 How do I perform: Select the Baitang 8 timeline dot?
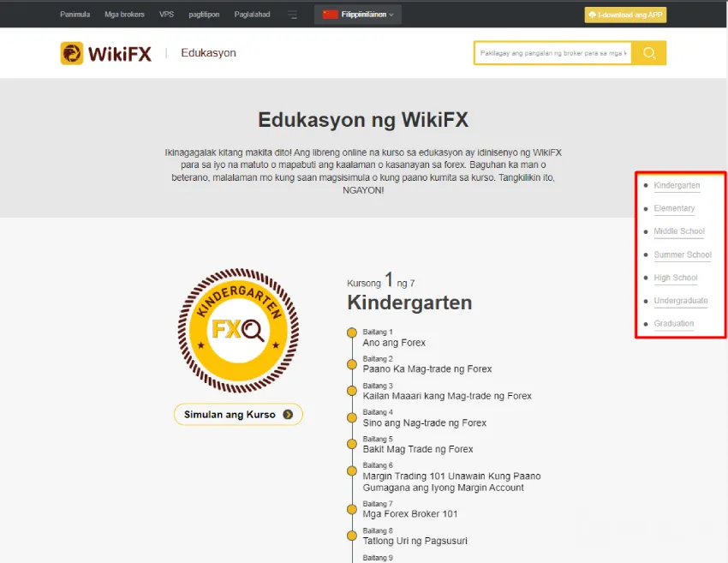pyautogui.click(x=352, y=536)
